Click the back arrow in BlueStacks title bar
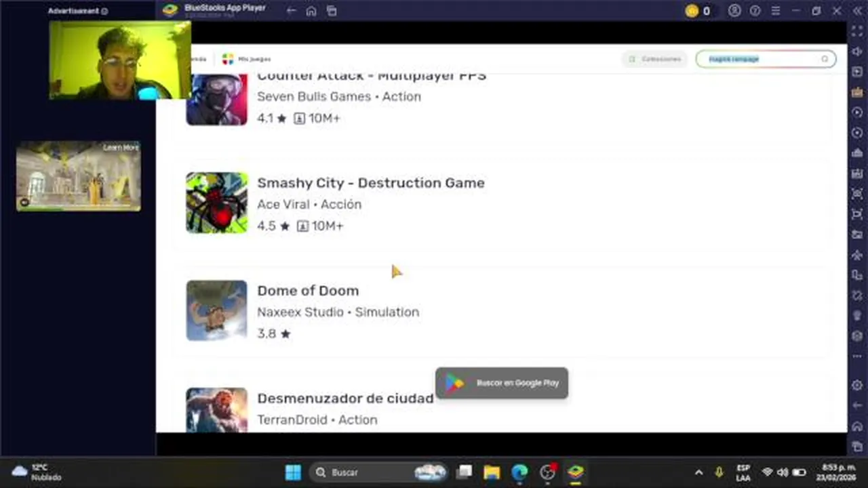Screen dimensions: 868x488 click(x=291, y=11)
